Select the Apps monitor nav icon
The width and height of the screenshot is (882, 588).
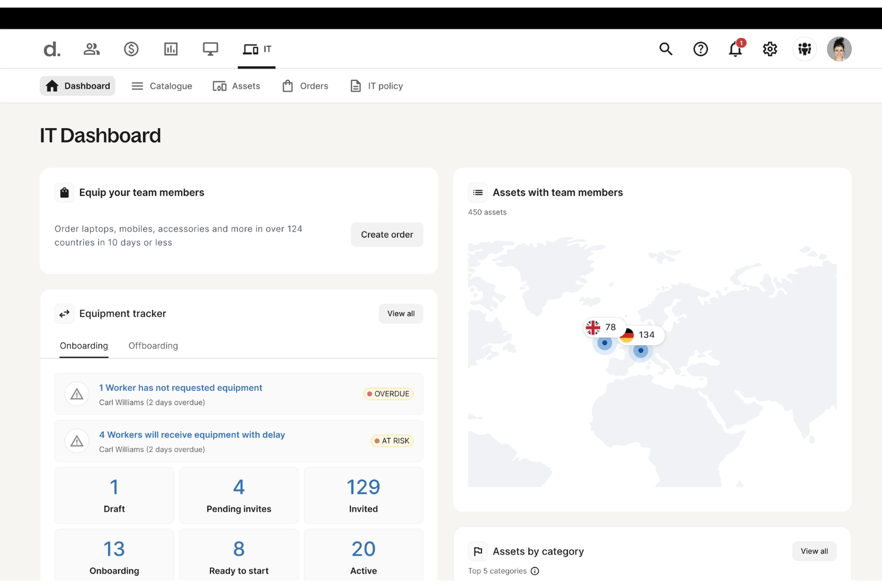(x=210, y=49)
